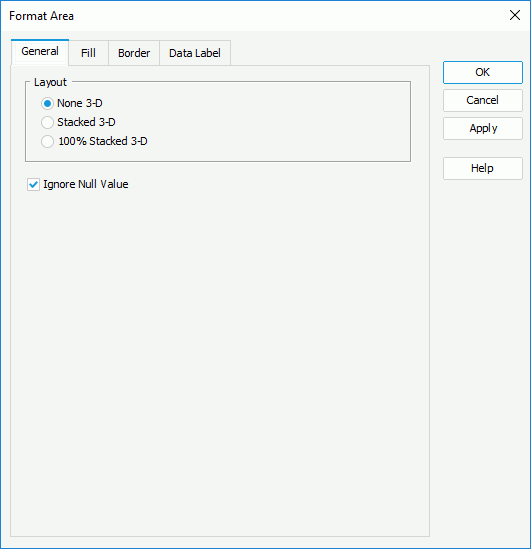The image size is (531, 549).
Task: Open Help for this dialog
Action: tap(483, 168)
